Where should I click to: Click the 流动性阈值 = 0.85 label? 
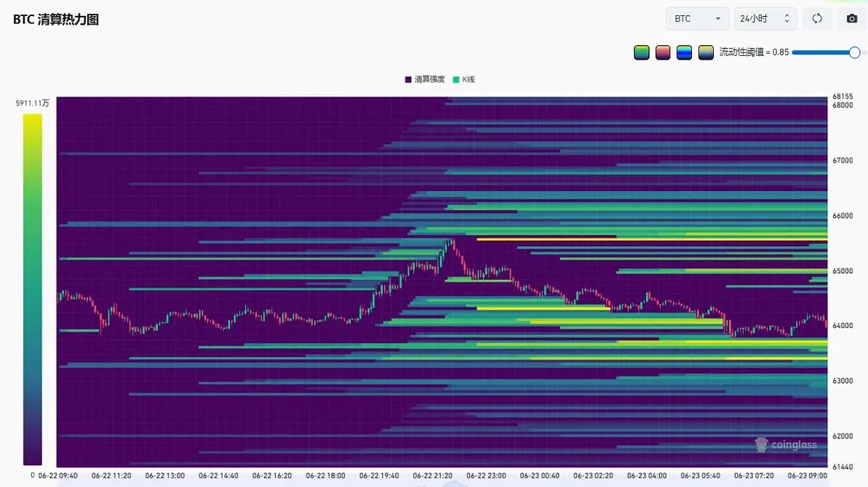click(754, 52)
